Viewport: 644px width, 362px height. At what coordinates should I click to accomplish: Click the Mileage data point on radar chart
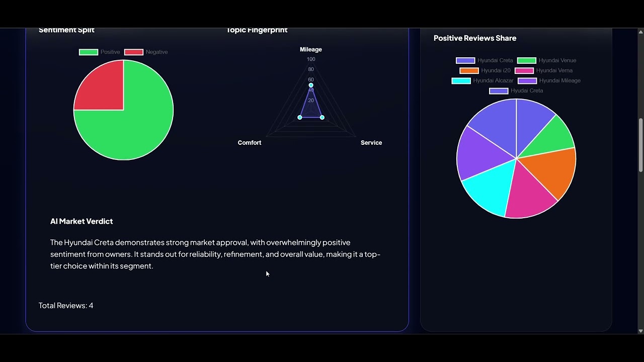click(x=311, y=85)
